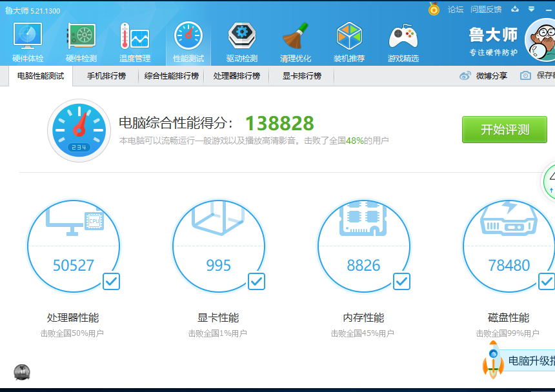Open 驱动检测 driver detection icon
Screen dimensions: 555x392
point(242,35)
